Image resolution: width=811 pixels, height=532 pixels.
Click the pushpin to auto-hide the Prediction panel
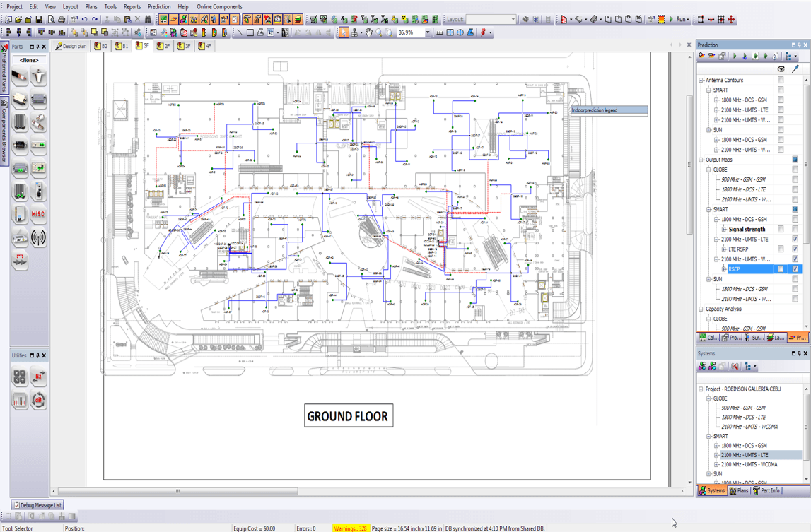799,45
